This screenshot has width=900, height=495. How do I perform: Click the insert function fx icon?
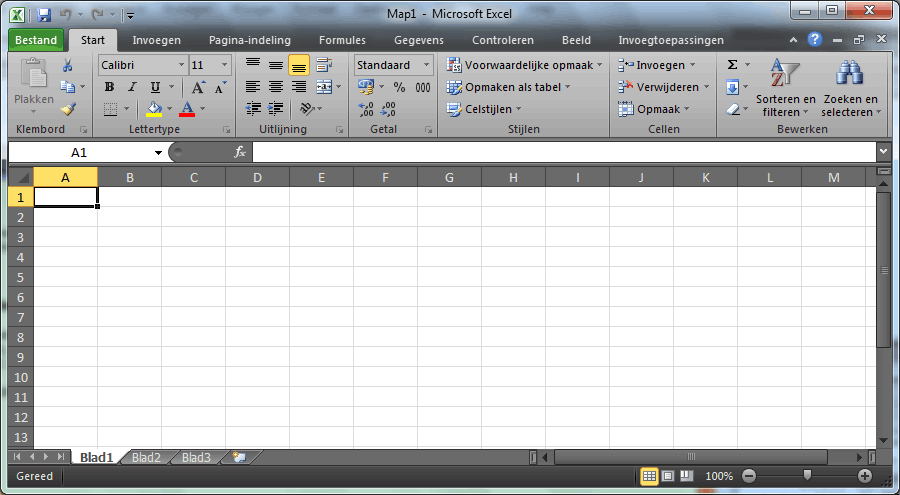click(240, 152)
